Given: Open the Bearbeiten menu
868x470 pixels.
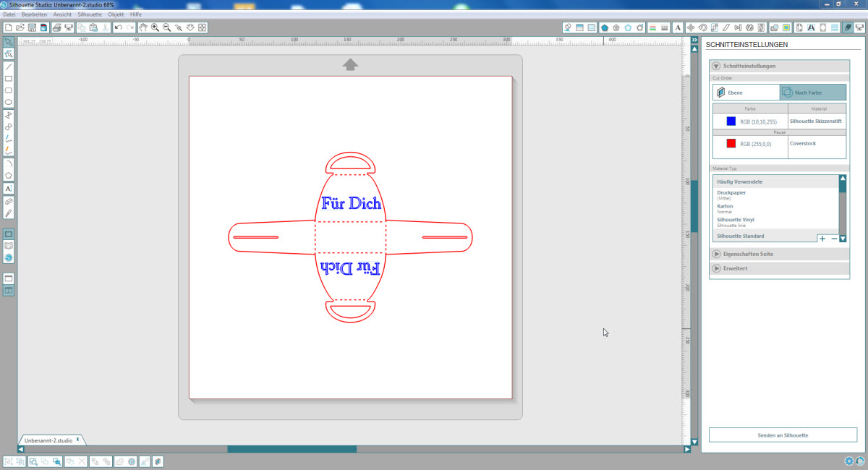Looking at the screenshot, I should (34, 14).
